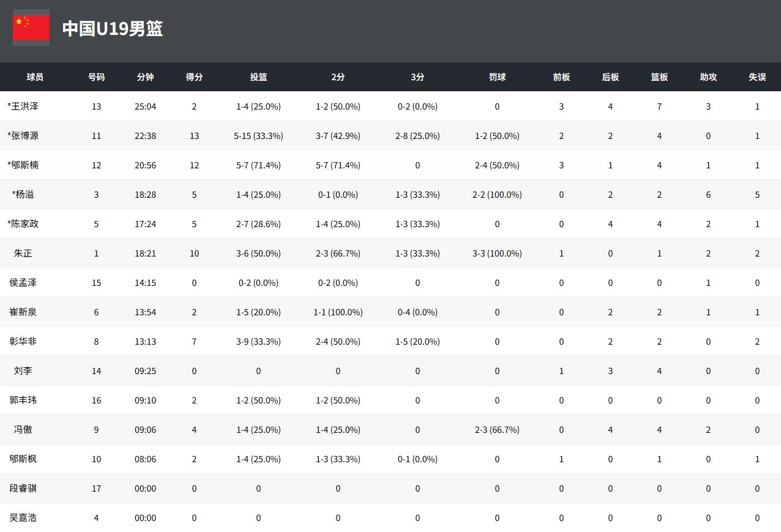Select the 号码 column header
The width and height of the screenshot is (781, 532).
[96, 77]
